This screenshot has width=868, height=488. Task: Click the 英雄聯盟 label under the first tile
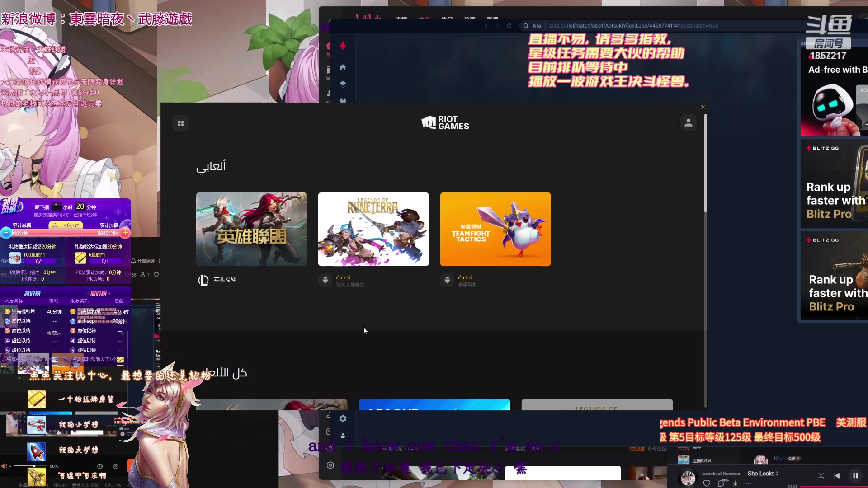(x=225, y=280)
